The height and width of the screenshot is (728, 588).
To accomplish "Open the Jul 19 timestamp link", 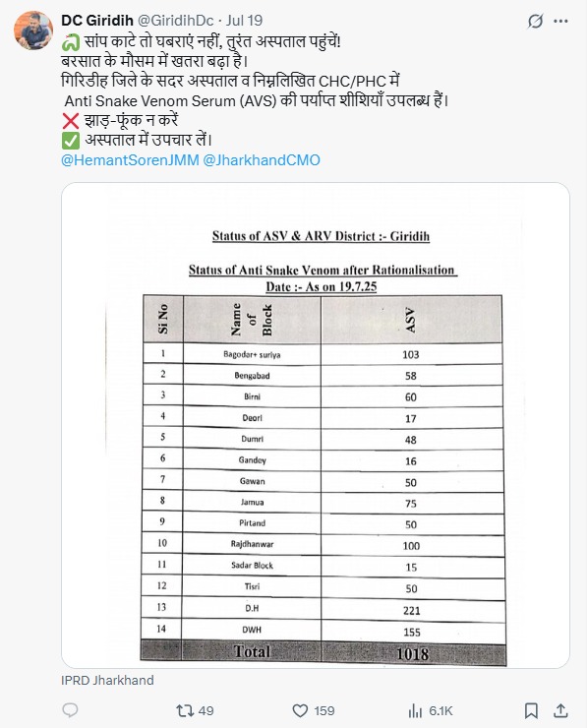I will 245,21.
